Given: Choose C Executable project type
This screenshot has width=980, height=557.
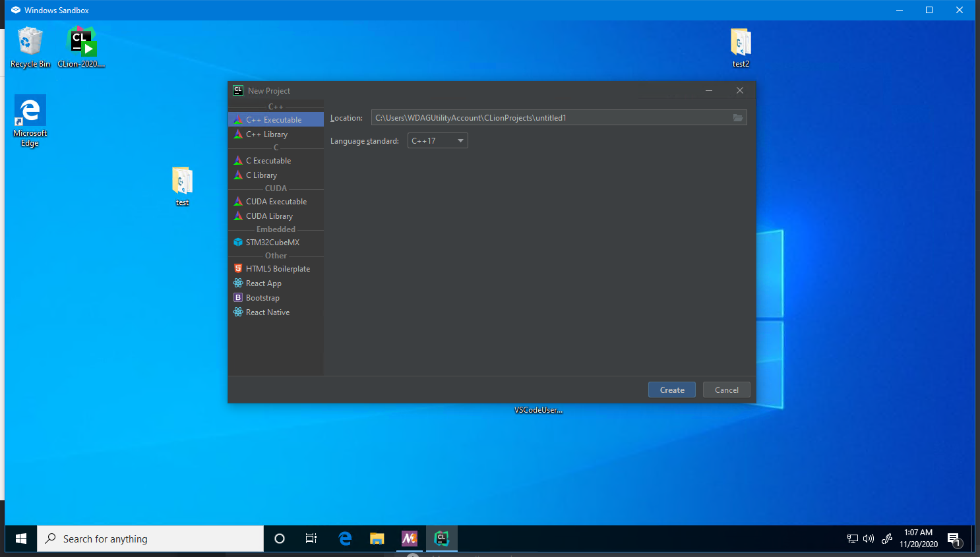Looking at the screenshot, I should [x=276, y=161].
